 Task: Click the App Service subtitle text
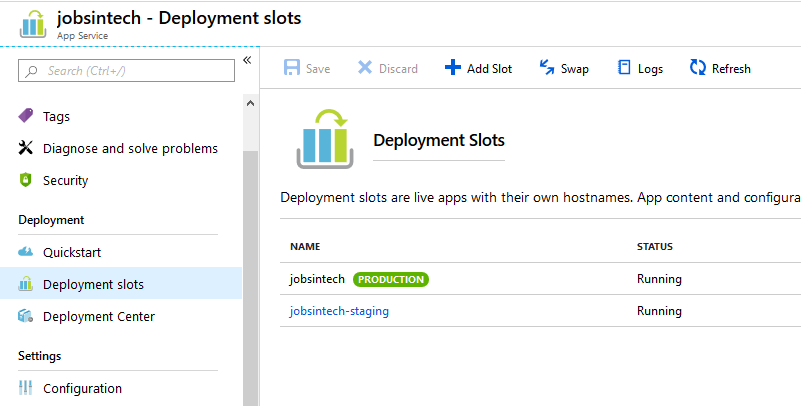pyautogui.click(x=82, y=36)
